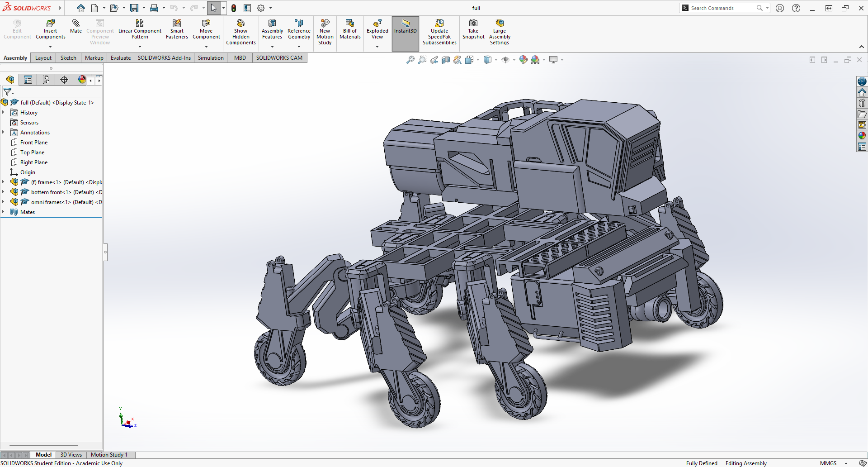Open the ConfigurationManager tab icon
Screen dimensions: 868x467
click(46, 80)
